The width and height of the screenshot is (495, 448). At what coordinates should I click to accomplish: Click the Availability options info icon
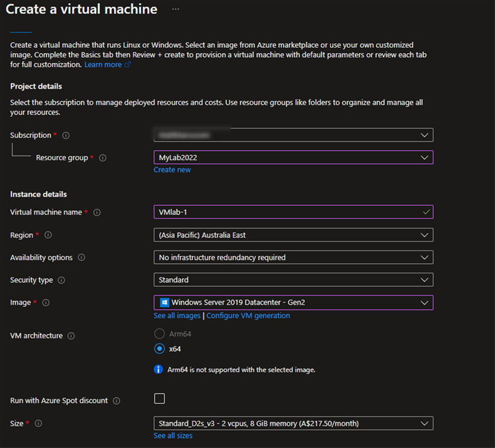81,257
